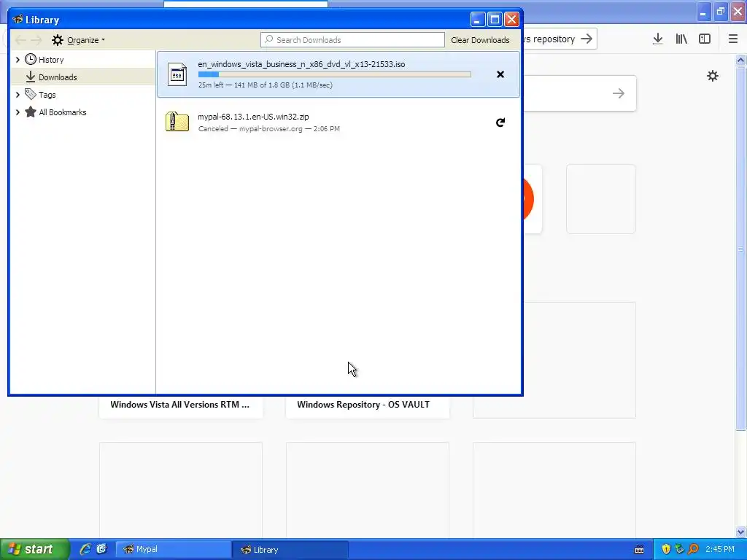Click the Library back arrow
This screenshot has height=560, width=747.
[x=20, y=40]
